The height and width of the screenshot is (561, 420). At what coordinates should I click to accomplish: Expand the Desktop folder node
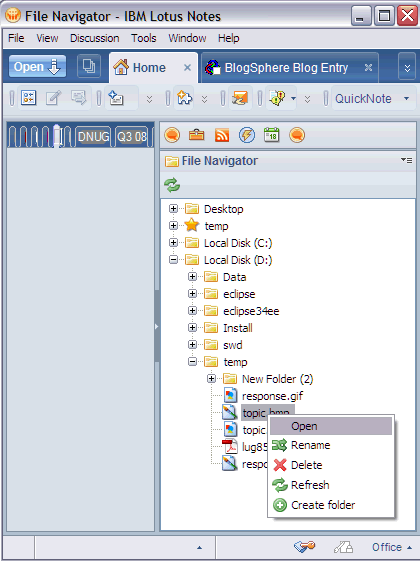(x=174, y=209)
